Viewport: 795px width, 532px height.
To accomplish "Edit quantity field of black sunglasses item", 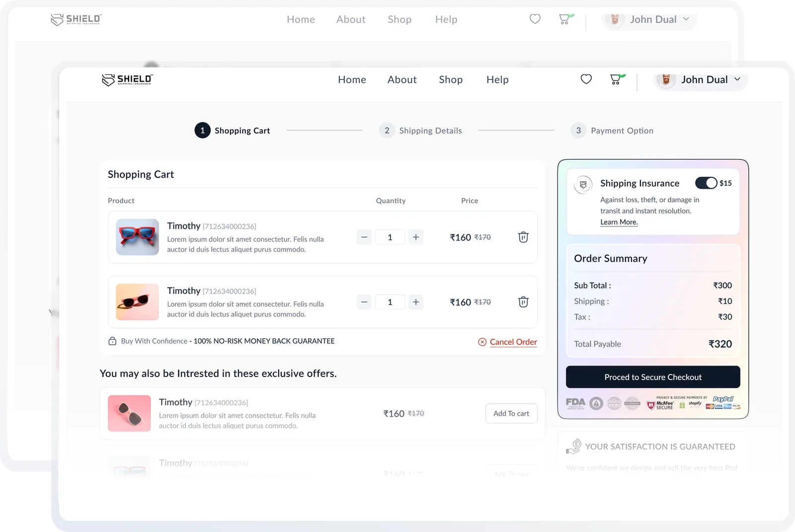I will click(x=390, y=302).
